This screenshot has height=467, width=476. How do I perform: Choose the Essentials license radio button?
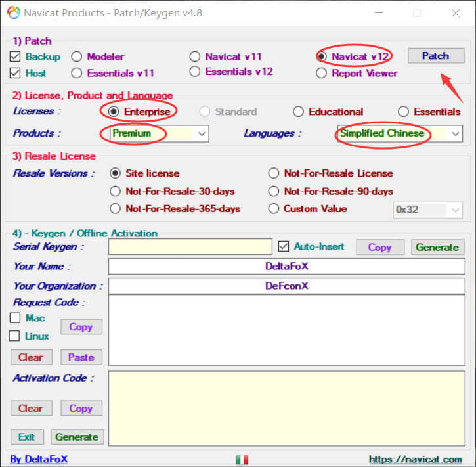tap(403, 112)
